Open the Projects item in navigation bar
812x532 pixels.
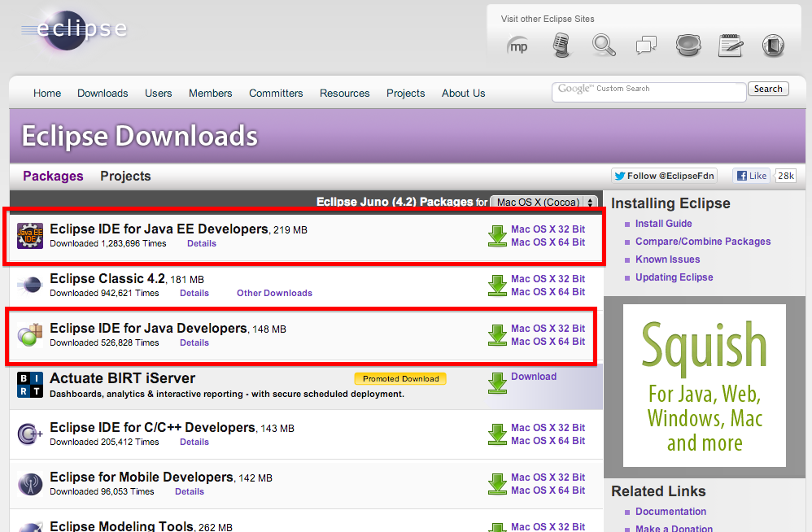[x=405, y=94]
